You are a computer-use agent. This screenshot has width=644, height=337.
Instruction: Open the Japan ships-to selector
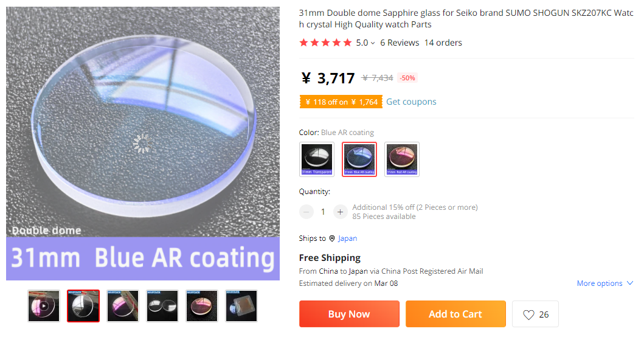click(x=347, y=238)
